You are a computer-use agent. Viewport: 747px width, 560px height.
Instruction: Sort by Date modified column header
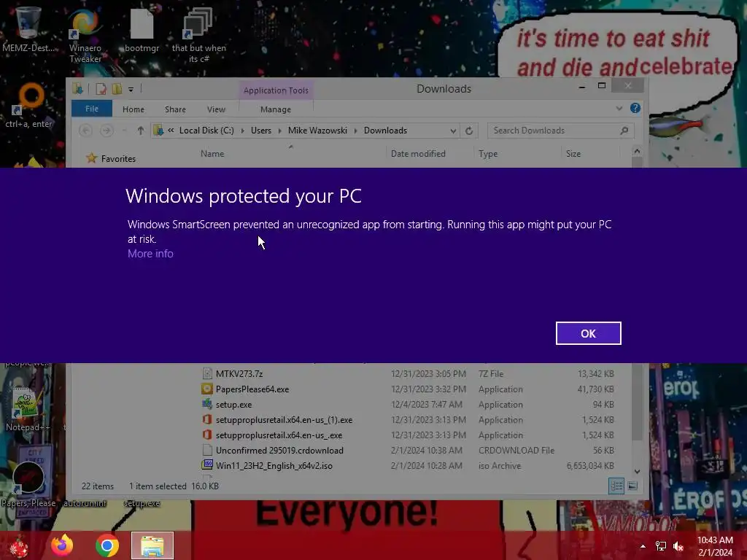pos(418,154)
